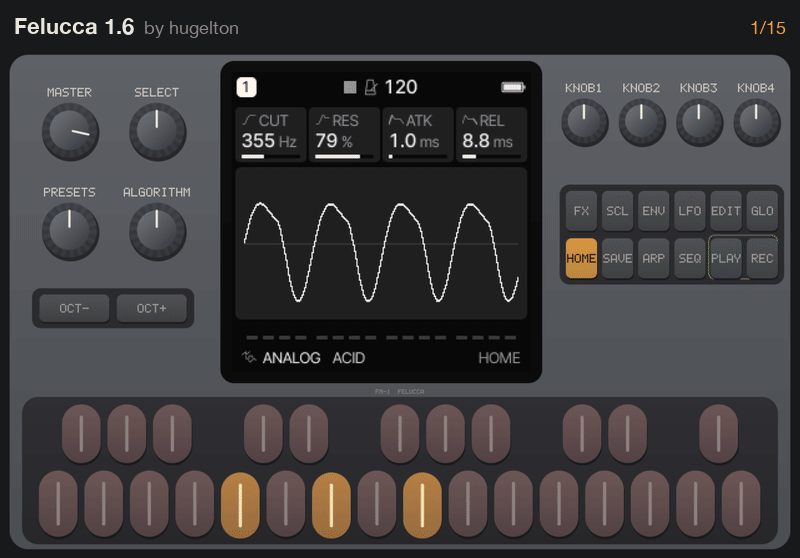Play the first key of the upper row
Image resolution: width=800 pixels, height=558 pixels.
(81, 434)
